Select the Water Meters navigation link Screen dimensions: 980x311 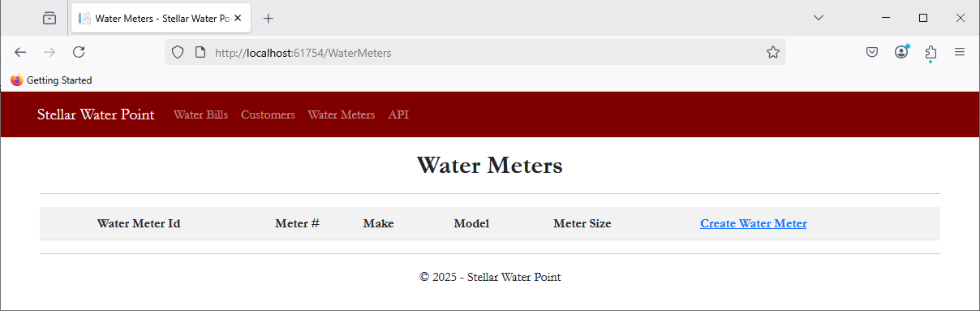[342, 114]
